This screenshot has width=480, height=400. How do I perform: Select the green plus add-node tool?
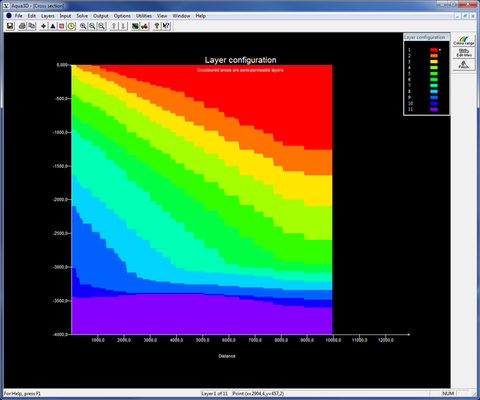coord(43,26)
